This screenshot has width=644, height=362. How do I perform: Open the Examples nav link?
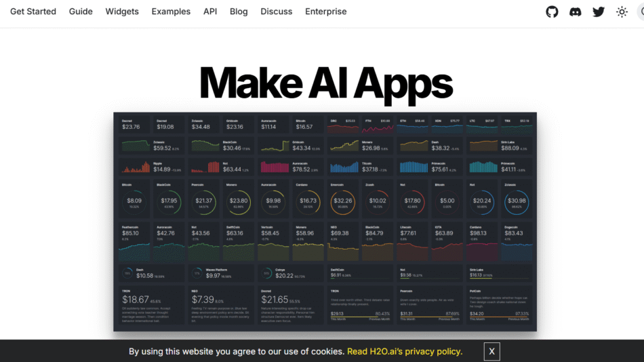pos(171,12)
